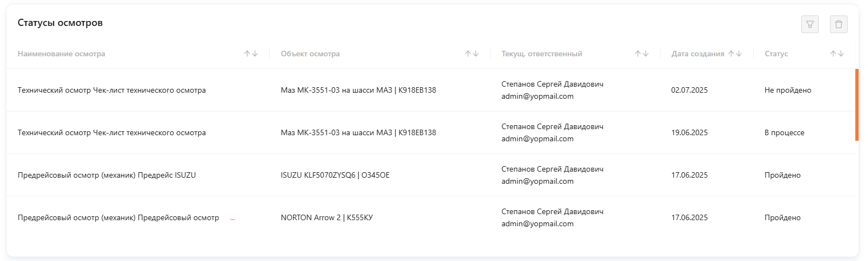The image size is (868, 261).
Task: Click the filter funnel icon
Action: click(x=810, y=24)
